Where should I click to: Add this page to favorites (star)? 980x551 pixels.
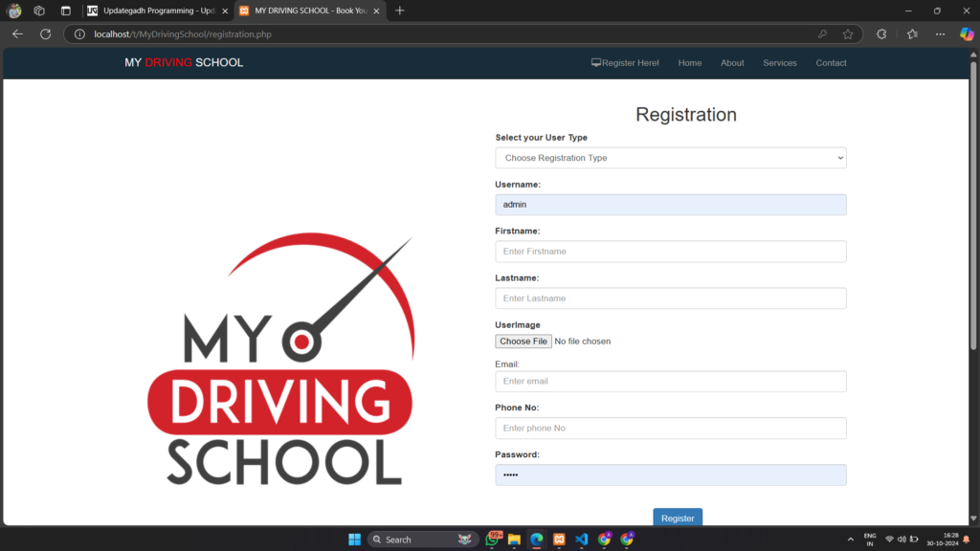coord(848,34)
